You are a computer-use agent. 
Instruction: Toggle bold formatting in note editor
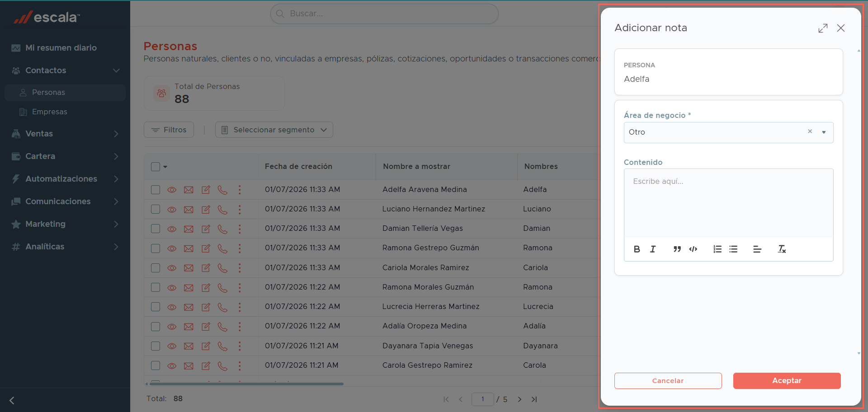637,249
